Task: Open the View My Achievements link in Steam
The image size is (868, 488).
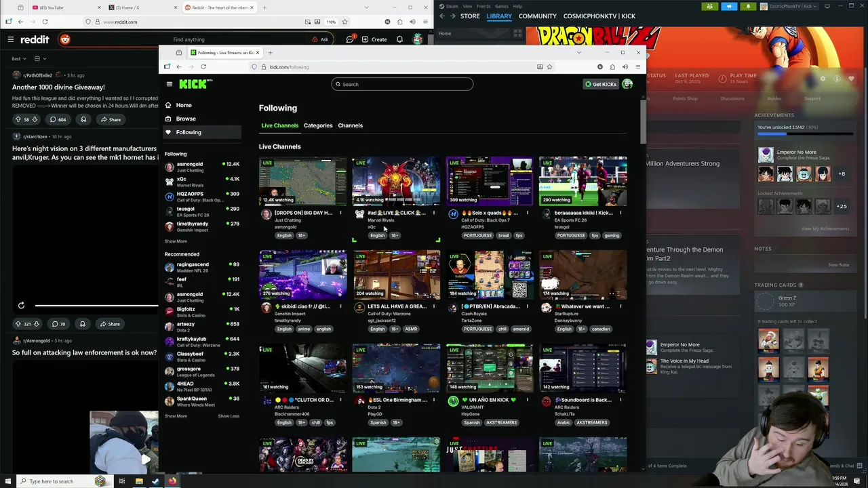Action: click(825, 228)
